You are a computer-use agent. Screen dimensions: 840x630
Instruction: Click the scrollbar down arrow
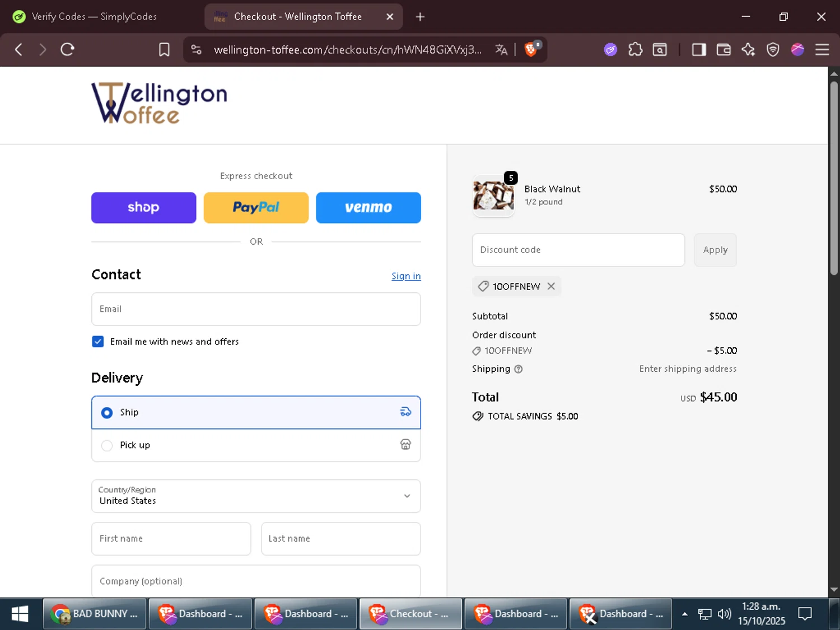[x=834, y=590]
